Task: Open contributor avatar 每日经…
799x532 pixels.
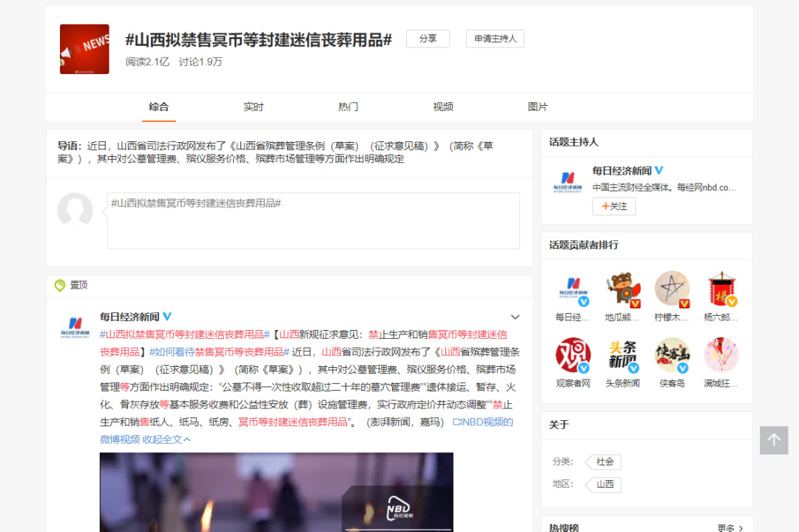Action: click(x=573, y=289)
